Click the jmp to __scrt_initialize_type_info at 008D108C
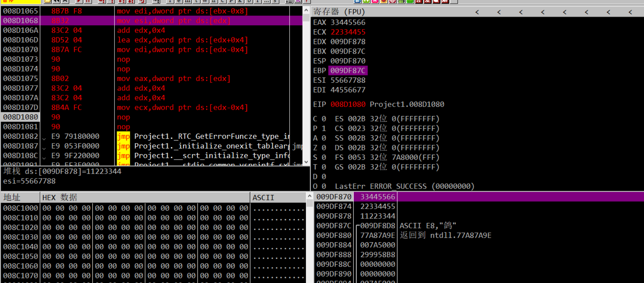 203,156
